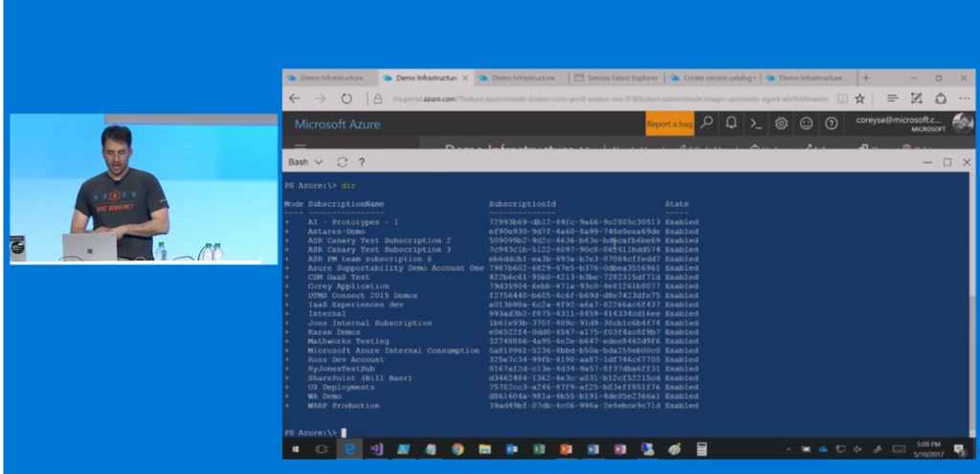Click the Microsoft Azure logo text
The image size is (980, 474).
point(337,124)
